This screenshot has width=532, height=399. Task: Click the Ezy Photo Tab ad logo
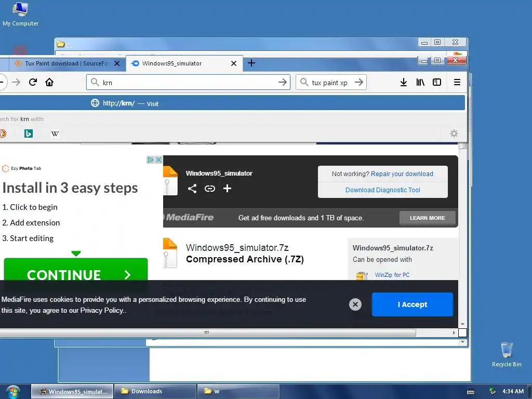point(22,168)
